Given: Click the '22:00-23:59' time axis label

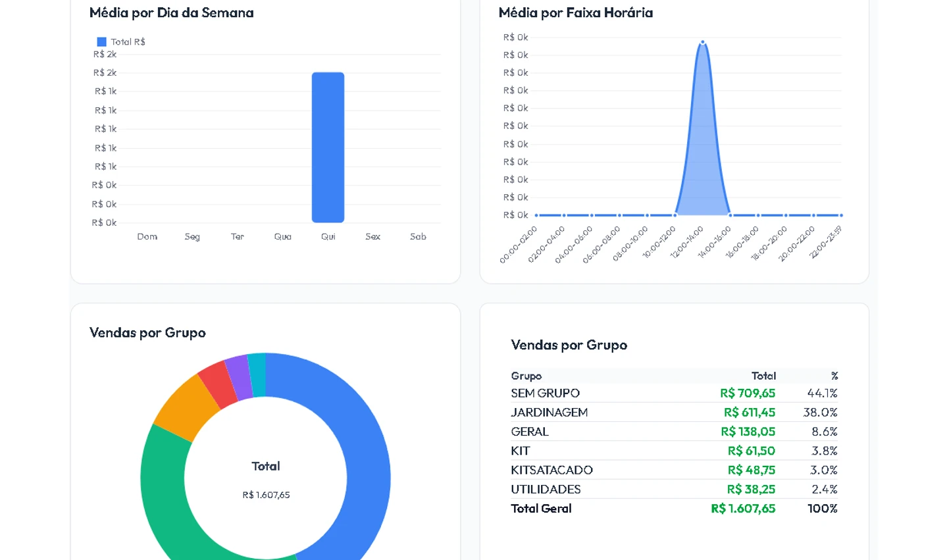Looking at the screenshot, I should 827,242.
